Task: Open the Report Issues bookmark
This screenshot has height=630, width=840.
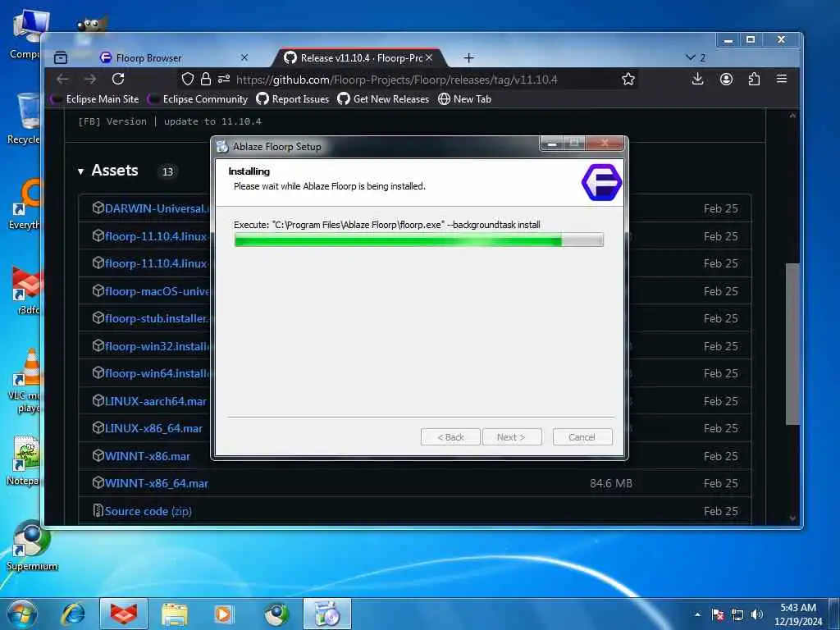Action: pyautogui.click(x=293, y=99)
